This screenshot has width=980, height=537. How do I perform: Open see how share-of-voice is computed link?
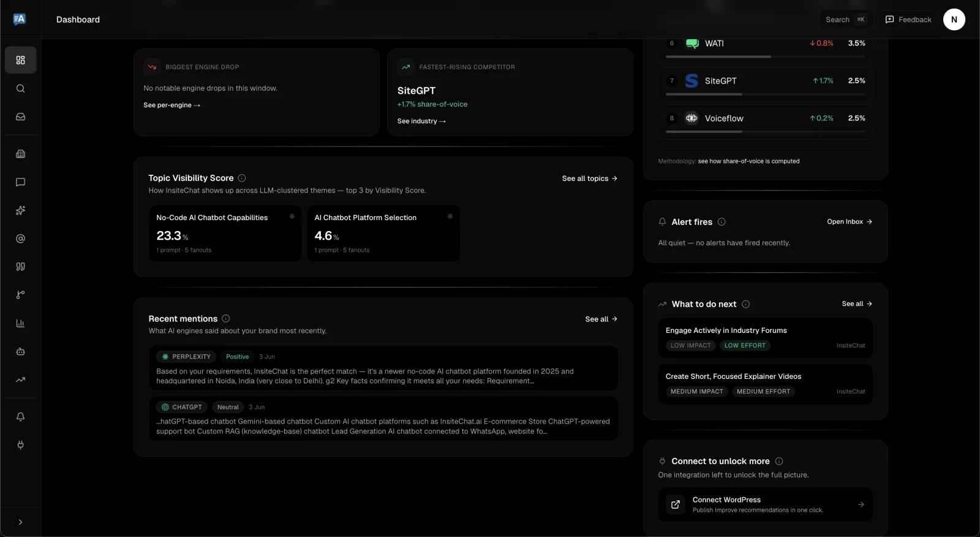748,161
